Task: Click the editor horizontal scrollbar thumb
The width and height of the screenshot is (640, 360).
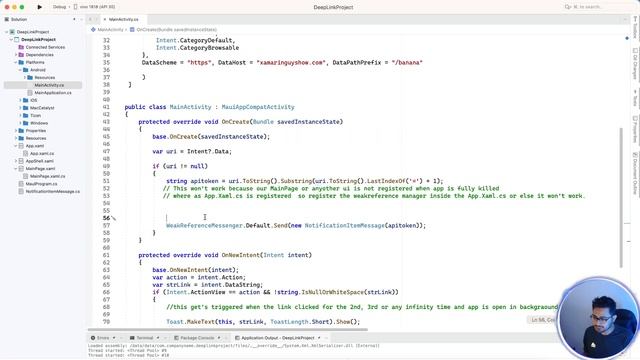Action: (228, 329)
